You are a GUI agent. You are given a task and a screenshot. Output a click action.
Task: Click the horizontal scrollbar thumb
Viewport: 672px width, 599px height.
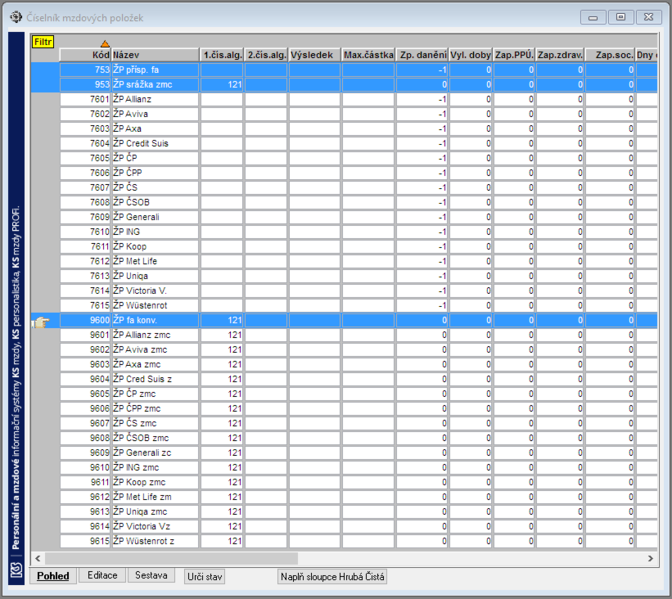coord(171,558)
